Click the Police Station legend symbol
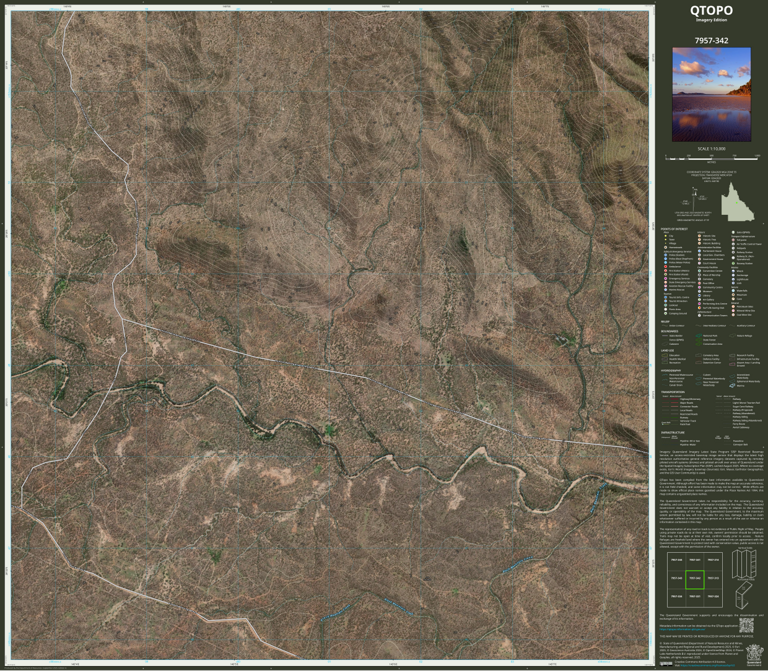The height and width of the screenshot is (671, 768). click(666, 255)
